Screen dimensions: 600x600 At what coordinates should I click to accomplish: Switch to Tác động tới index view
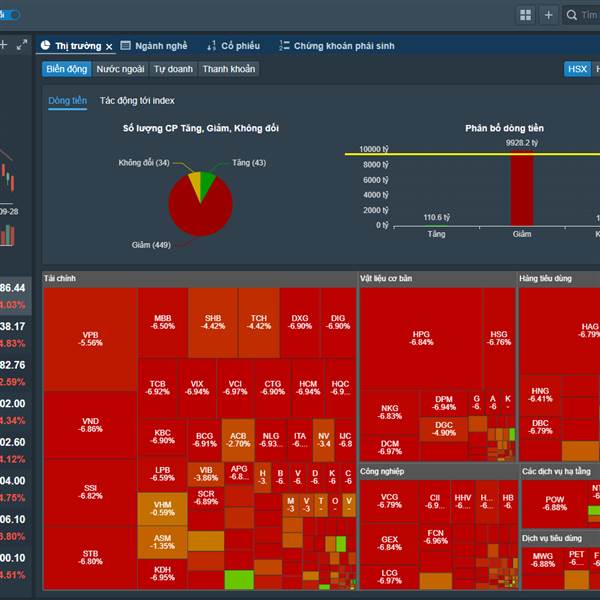(137, 101)
